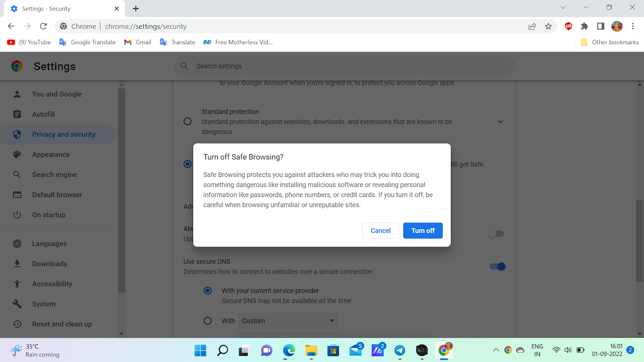
Task: Open the Chrome profile avatar
Action: (x=617, y=26)
